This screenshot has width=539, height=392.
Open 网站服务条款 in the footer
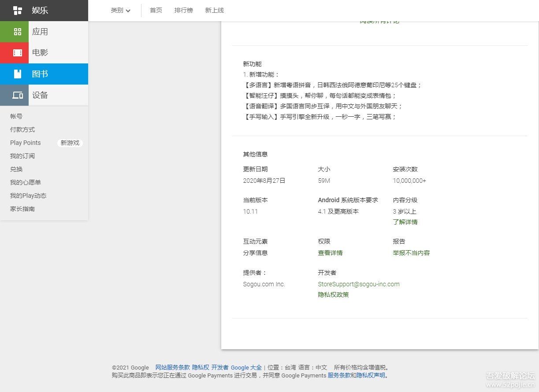click(173, 367)
